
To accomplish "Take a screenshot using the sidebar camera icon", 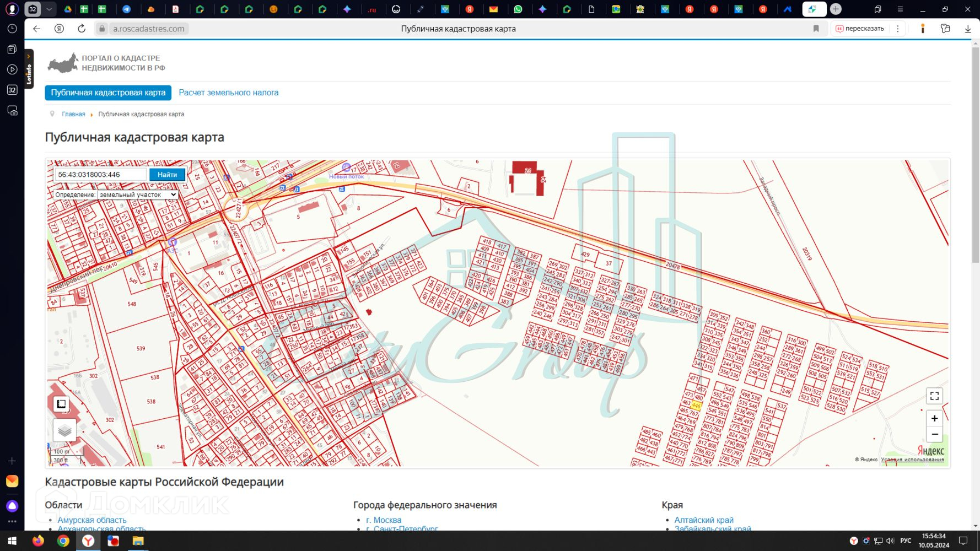I will click(12, 111).
